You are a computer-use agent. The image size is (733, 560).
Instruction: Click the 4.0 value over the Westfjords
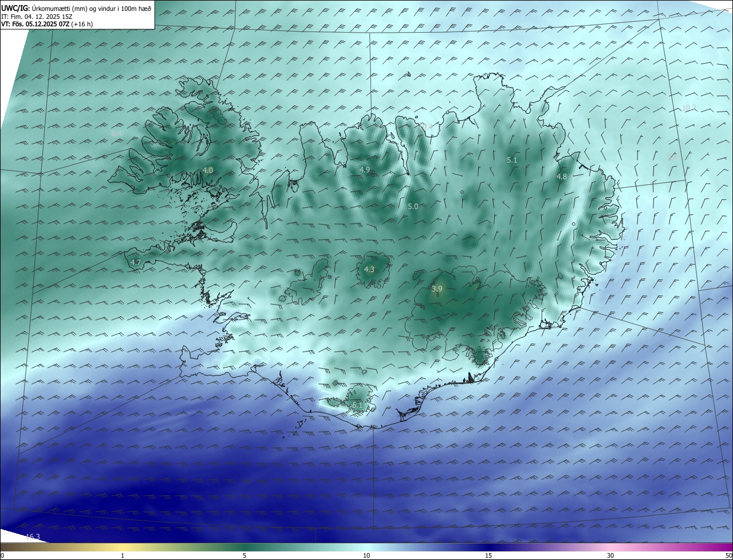208,170
